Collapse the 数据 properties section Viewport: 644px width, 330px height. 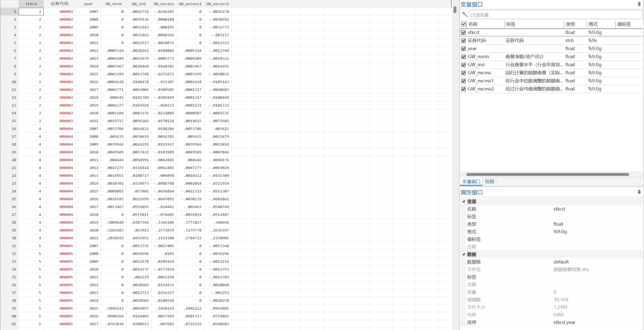click(464, 254)
